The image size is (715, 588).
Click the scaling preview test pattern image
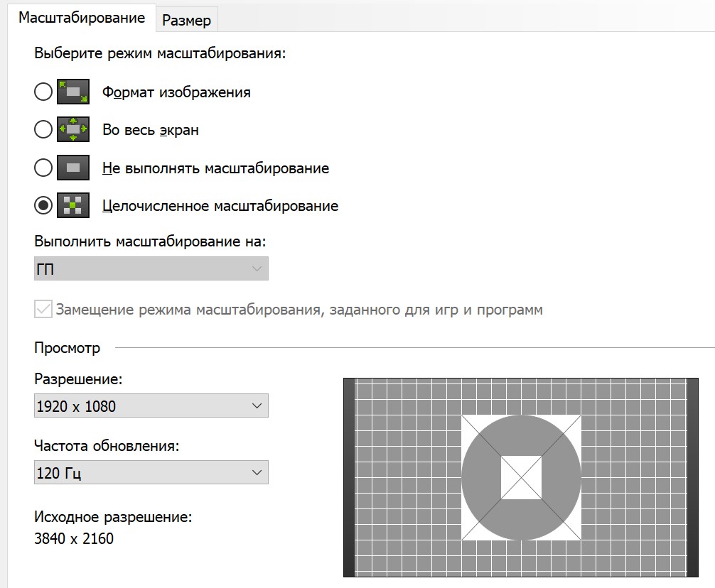520,477
